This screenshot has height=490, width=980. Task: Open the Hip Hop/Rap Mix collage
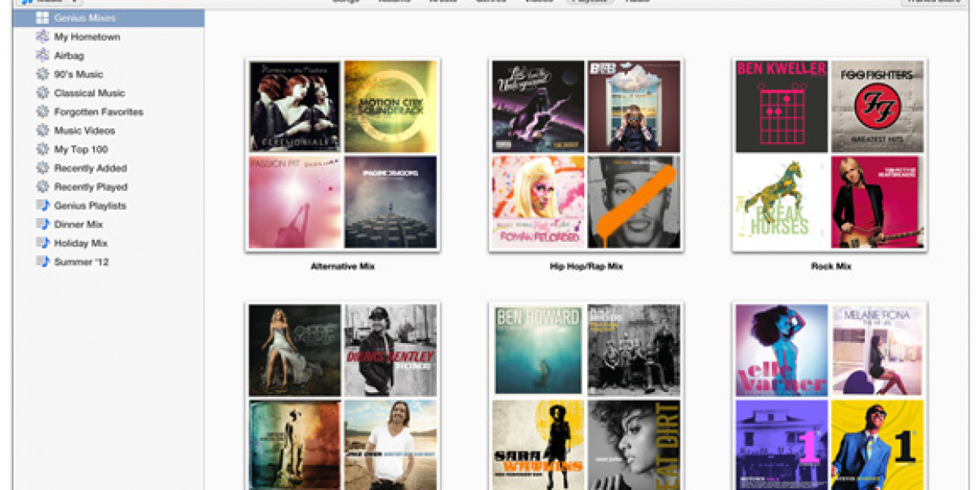(586, 154)
